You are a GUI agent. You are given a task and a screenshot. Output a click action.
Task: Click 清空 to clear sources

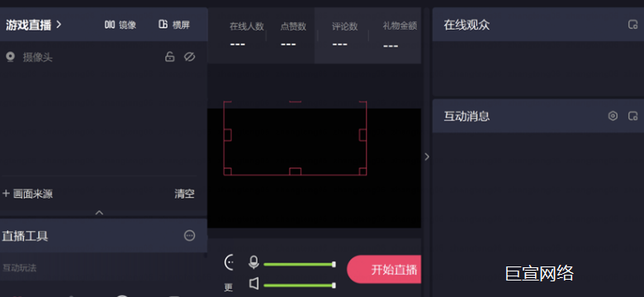pyautogui.click(x=184, y=194)
